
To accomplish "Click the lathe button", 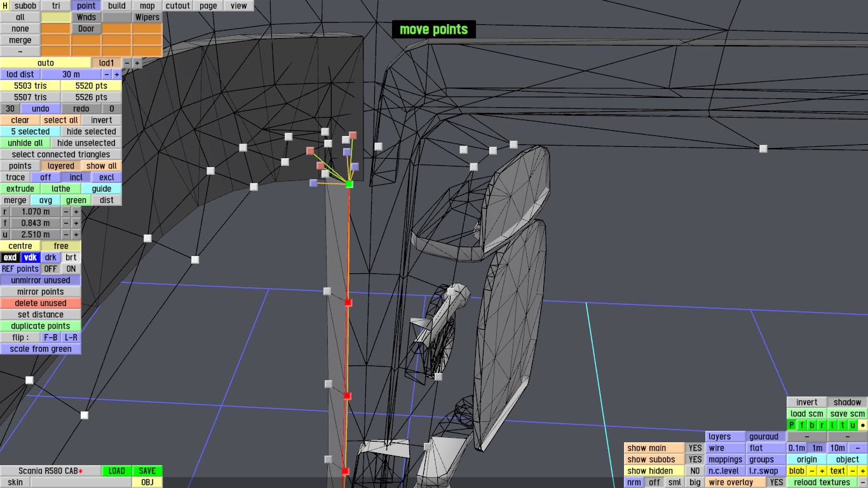I will [61, 189].
